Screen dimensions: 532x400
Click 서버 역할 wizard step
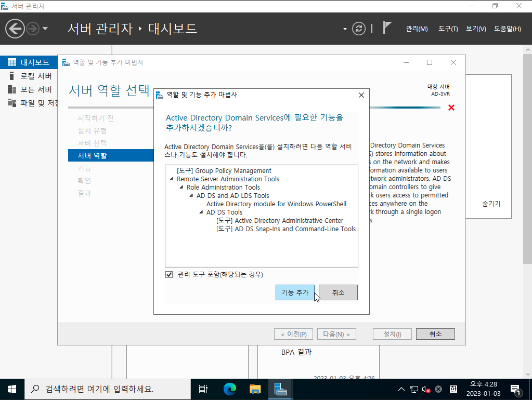tap(111, 155)
